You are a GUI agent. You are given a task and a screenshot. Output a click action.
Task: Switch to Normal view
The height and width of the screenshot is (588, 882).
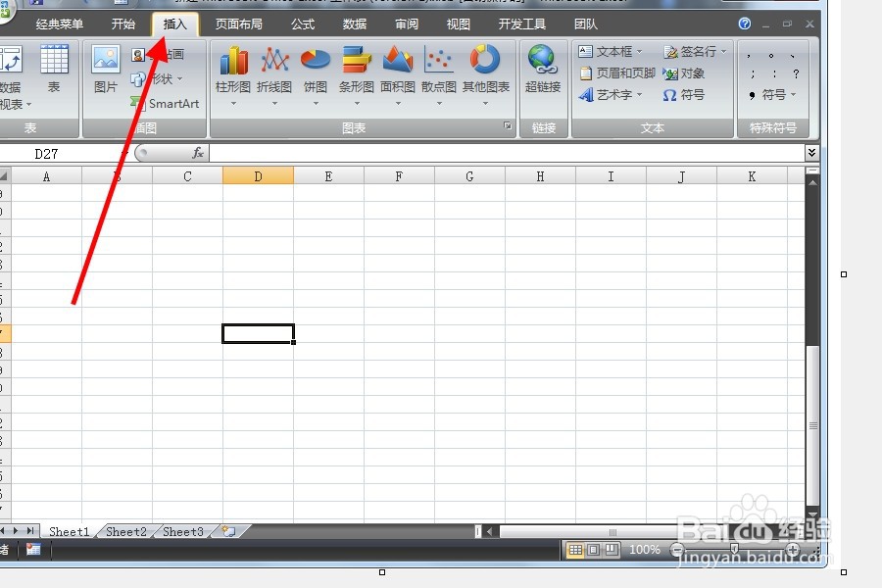point(575,550)
